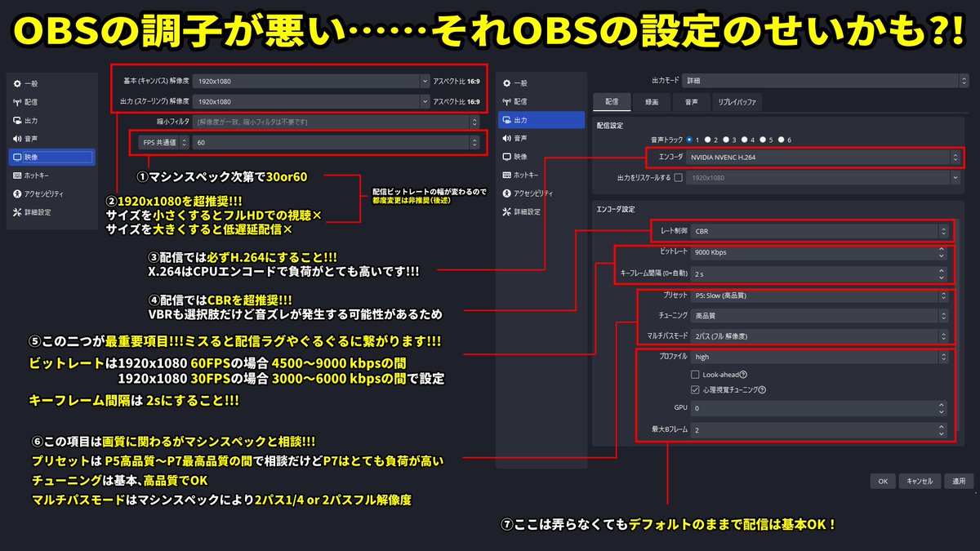Viewport: 980px width, 551px height.
Task: Click the OK button
Action: click(x=882, y=482)
